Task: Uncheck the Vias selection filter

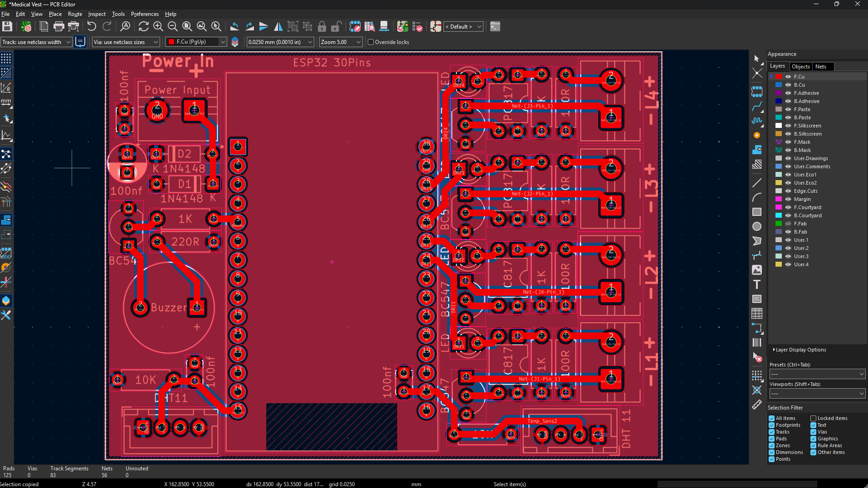Action: click(813, 432)
